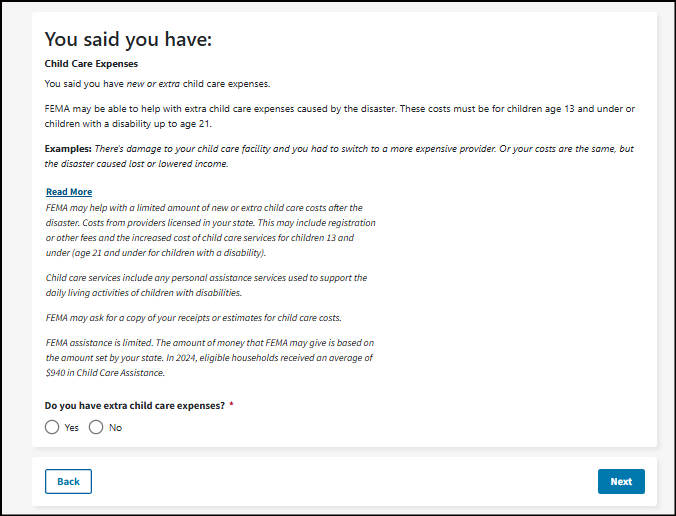Click paragraph starting "FEMA may be able to help"
The width and height of the screenshot is (676, 516).
[340, 116]
